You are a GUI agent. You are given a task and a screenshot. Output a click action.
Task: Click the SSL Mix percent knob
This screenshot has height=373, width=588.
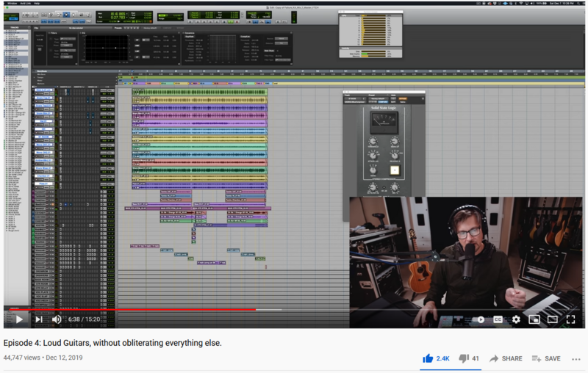[x=395, y=187]
